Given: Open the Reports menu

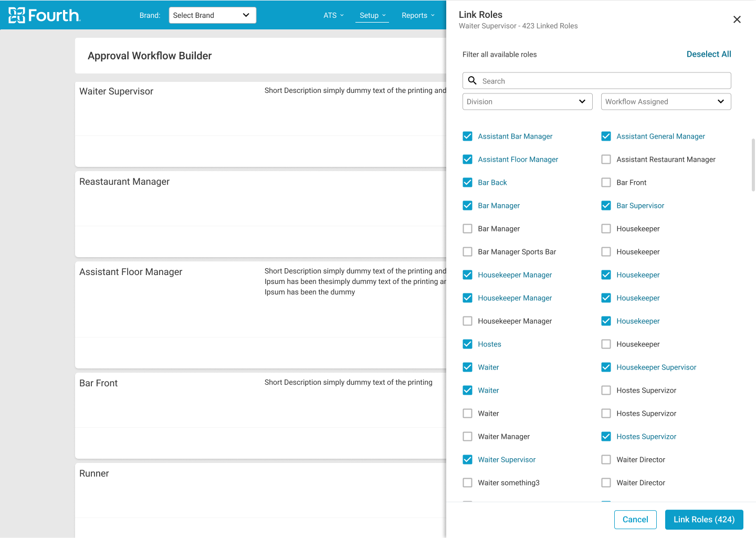Looking at the screenshot, I should (418, 15).
